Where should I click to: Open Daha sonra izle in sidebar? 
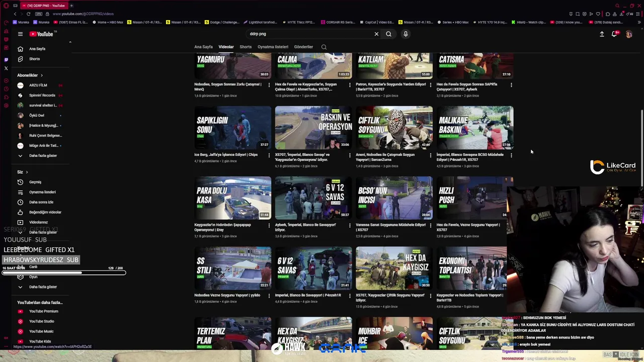(41, 202)
